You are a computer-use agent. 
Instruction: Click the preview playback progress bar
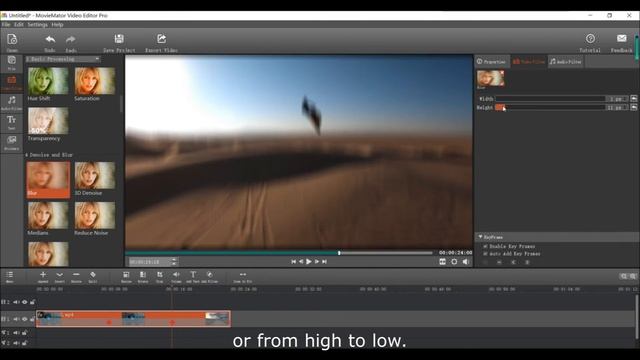coord(279,253)
